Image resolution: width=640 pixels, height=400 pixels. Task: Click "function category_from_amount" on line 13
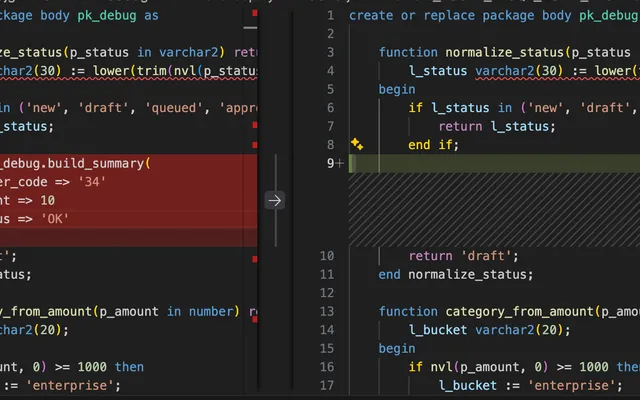coord(486,311)
